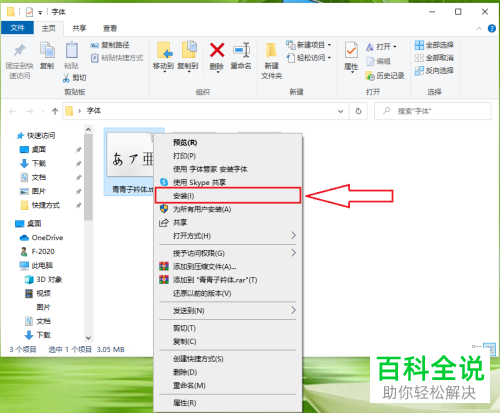The image size is (500, 413).
Task: Open pinned Desktop (桌面) under Quick access
Action: [33, 149]
